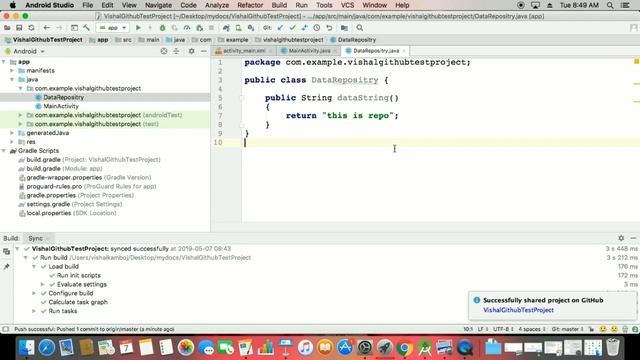Click LF line separator in status bar

point(482,329)
